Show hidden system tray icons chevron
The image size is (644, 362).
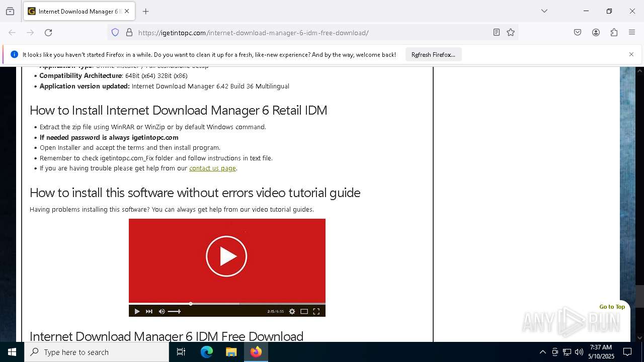542,352
